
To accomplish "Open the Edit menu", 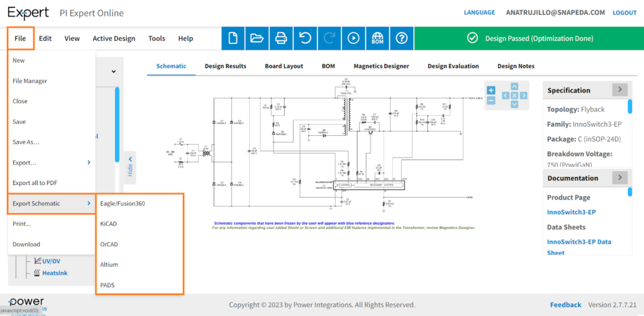I will [x=45, y=38].
